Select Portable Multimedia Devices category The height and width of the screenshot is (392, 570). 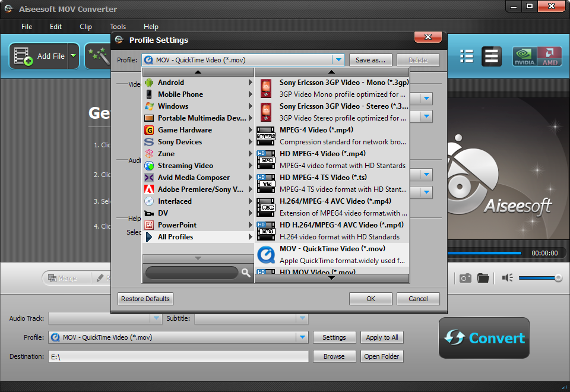pos(198,118)
